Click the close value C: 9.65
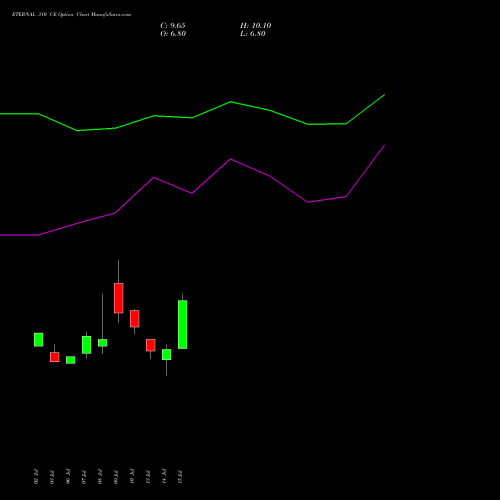Image resolution: width=500 pixels, height=500 pixels. point(173,26)
